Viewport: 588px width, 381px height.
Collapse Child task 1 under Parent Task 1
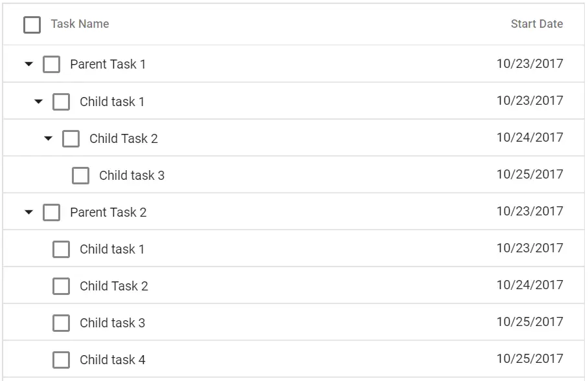pyautogui.click(x=38, y=102)
